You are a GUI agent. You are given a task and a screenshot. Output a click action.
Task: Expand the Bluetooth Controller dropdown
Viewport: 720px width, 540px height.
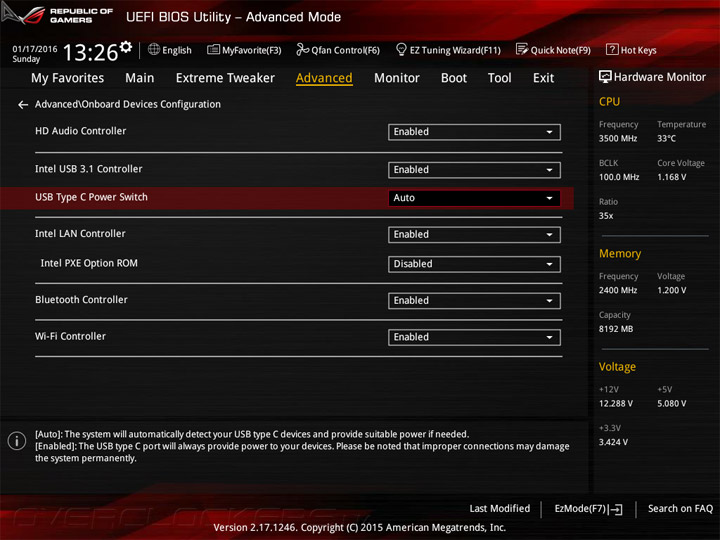(474, 301)
